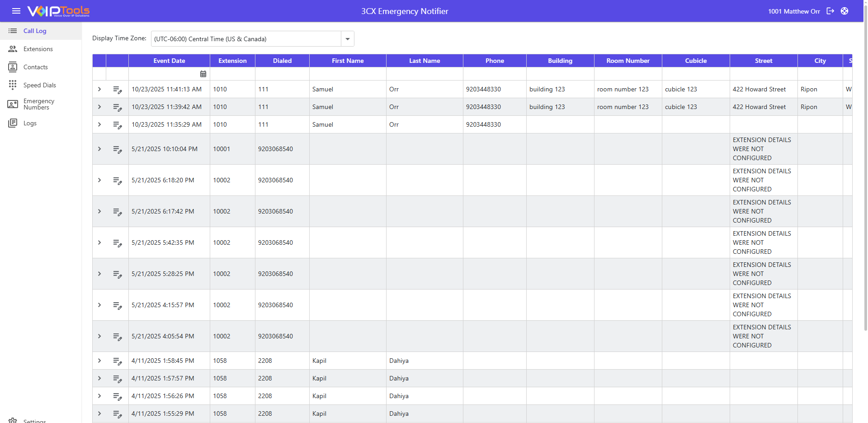
Task: Click the Speed Dials grid icon
Action: pyautogui.click(x=13, y=85)
